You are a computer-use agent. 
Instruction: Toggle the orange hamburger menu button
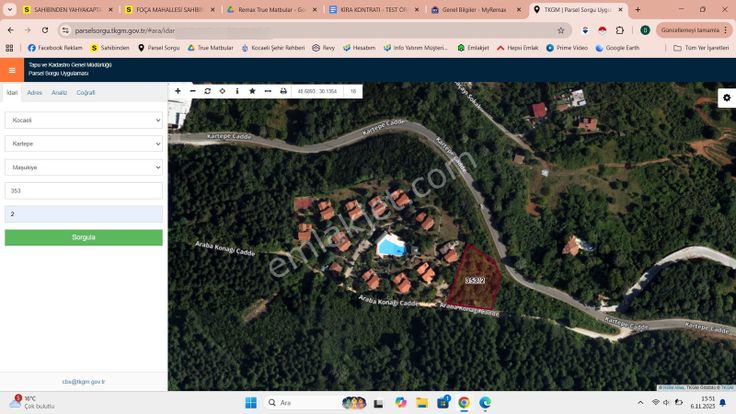coord(12,70)
